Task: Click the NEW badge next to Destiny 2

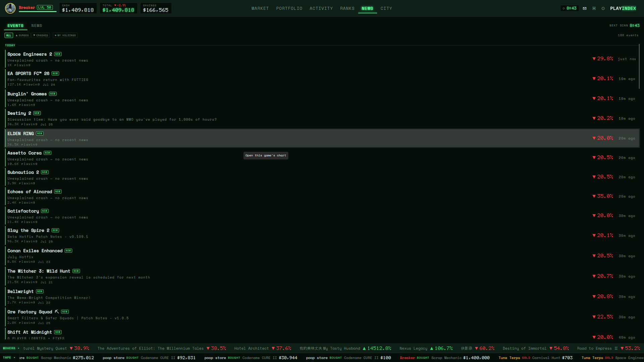Action: point(37,113)
